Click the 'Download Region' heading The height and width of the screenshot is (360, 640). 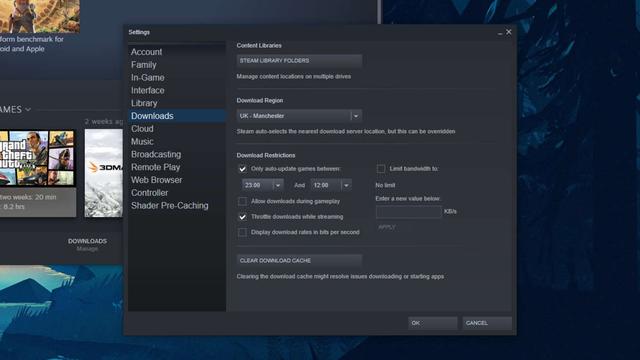click(260, 100)
